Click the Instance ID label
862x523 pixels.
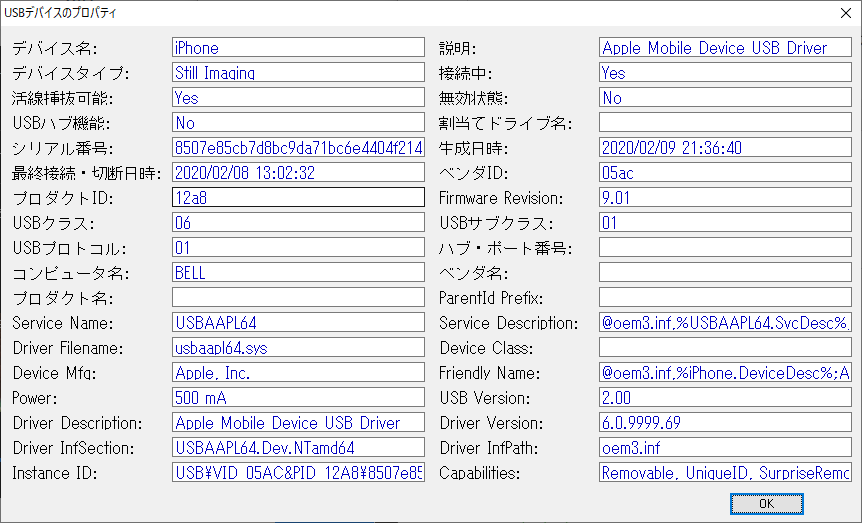pos(54,473)
